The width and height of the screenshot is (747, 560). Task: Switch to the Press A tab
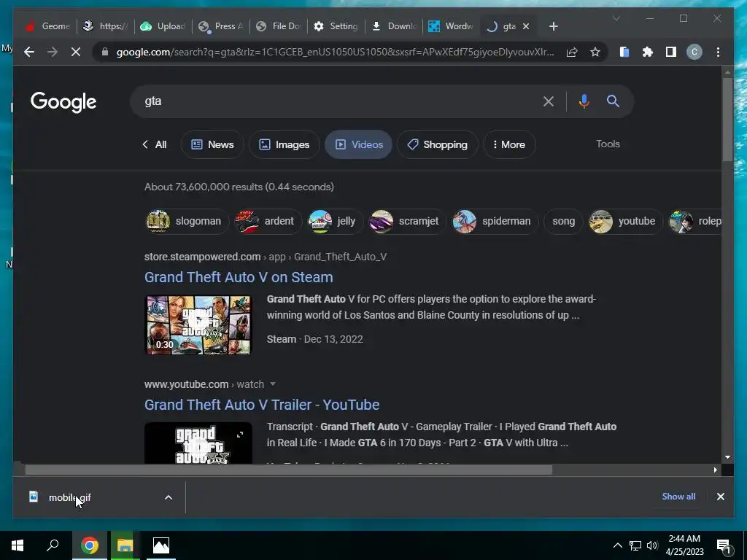[x=220, y=26]
